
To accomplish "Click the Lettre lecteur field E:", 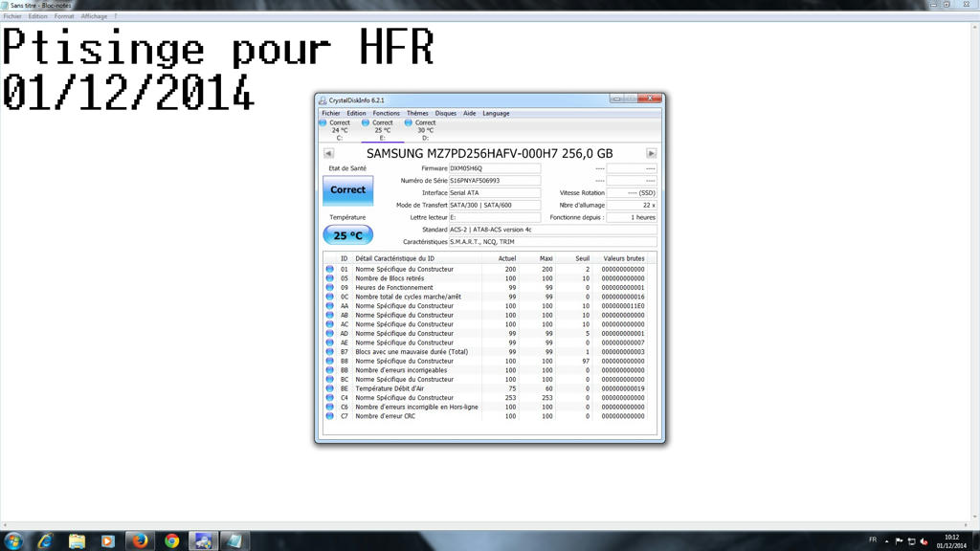I will pyautogui.click(x=495, y=217).
